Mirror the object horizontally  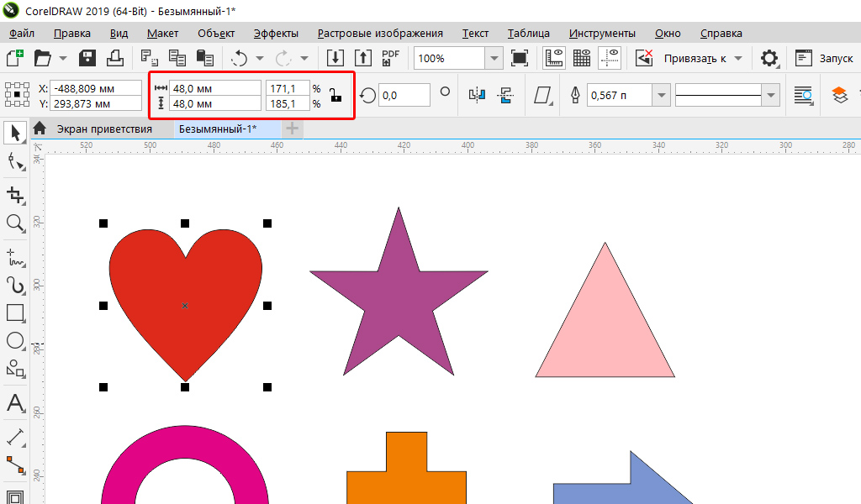pos(477,95)
